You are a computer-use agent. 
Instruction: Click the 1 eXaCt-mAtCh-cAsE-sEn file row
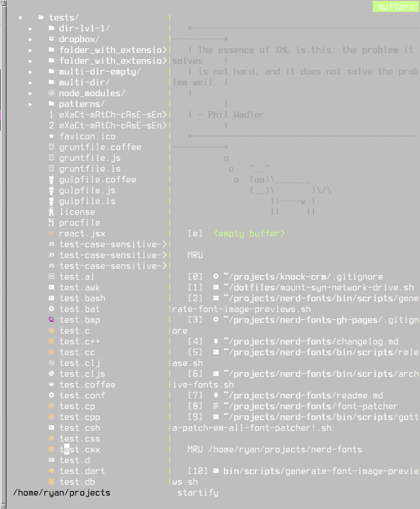[108, 115]
